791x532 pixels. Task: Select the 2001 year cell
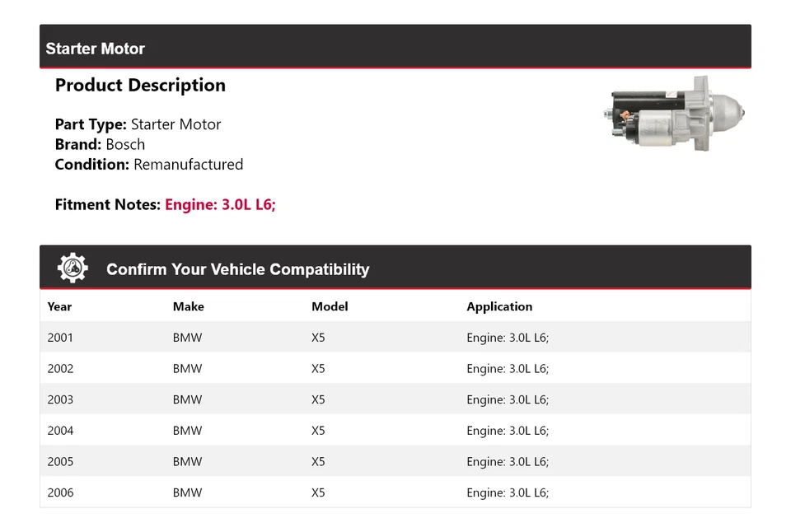(60, 338)
